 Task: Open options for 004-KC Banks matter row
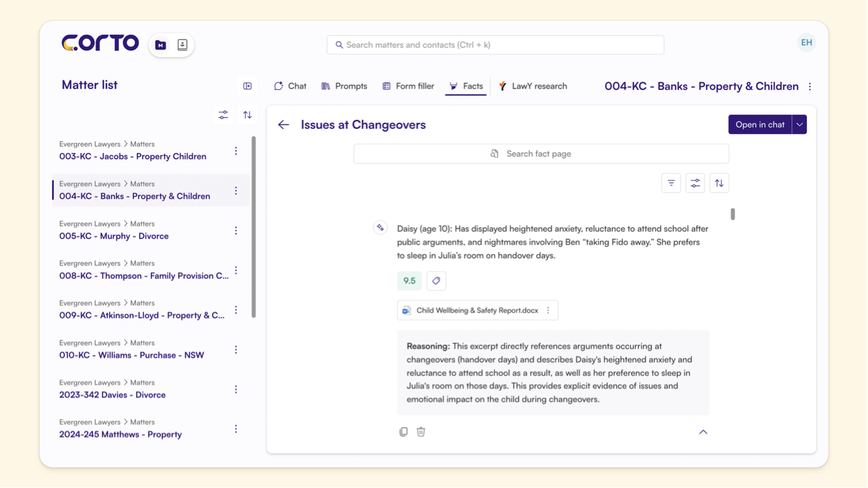[x=236, y=191]
